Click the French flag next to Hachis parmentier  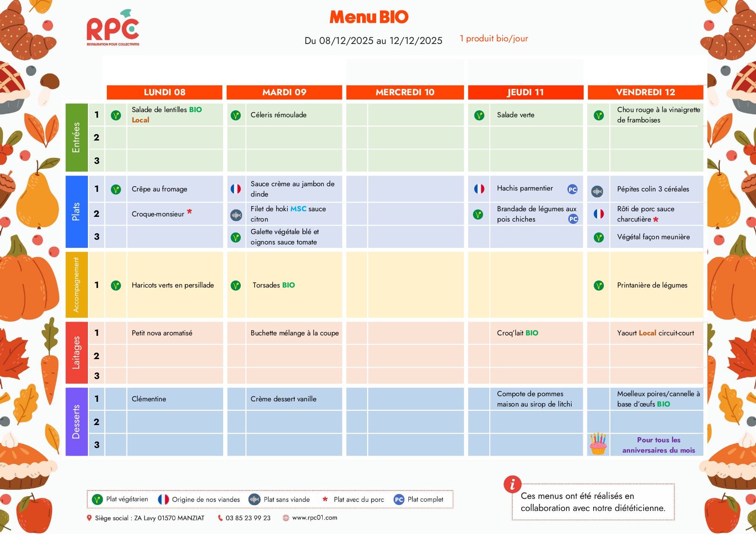pyautogui.click(x=479, y=189)
